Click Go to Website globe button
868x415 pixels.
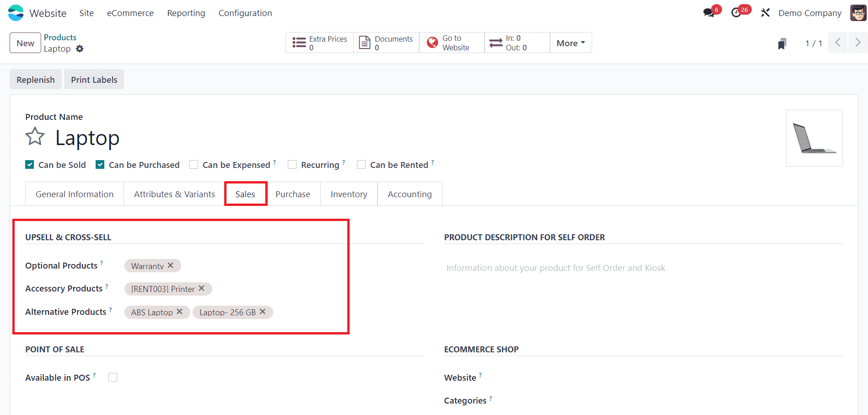pyautogui.click(x=452, y=43)
